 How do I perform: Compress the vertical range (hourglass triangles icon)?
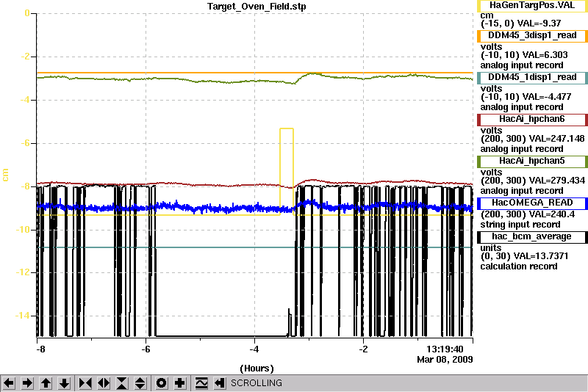[x=122, y=383]
